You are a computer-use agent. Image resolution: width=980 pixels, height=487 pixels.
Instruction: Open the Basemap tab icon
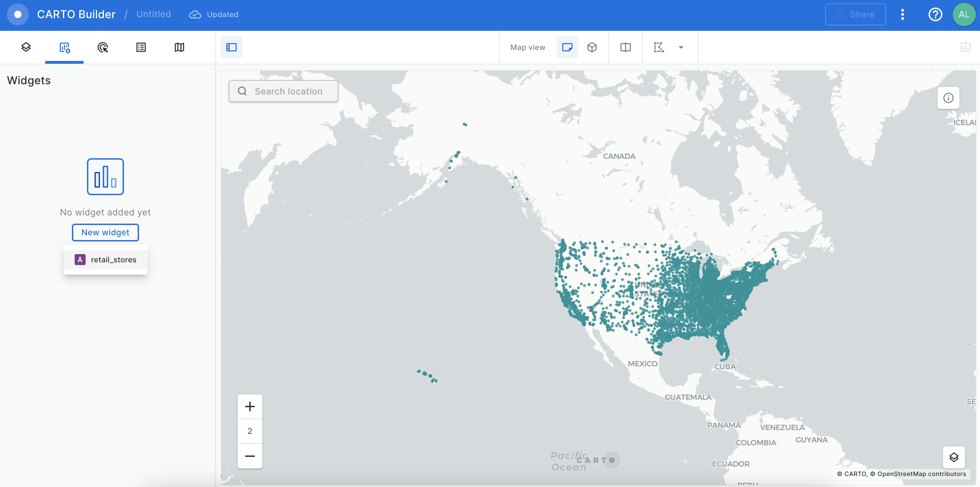tap(179, 47)
